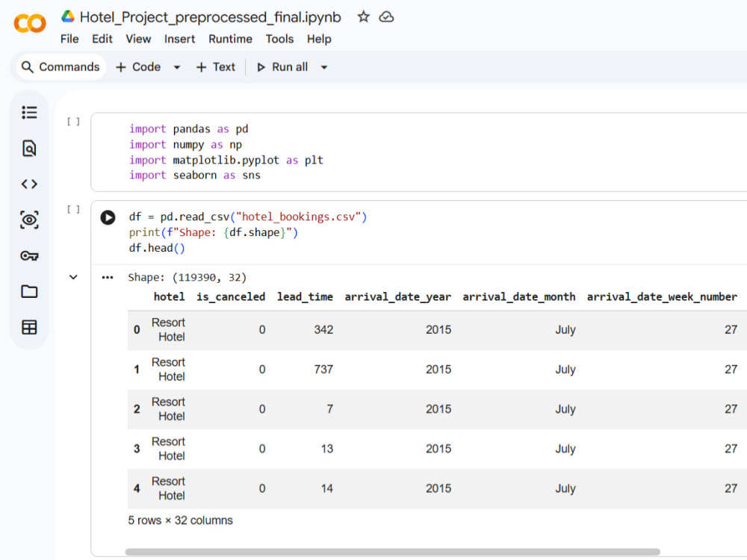Check the cloud save status icon
The height and width of the screenshot is (560, 747).
tap(386, 17)
